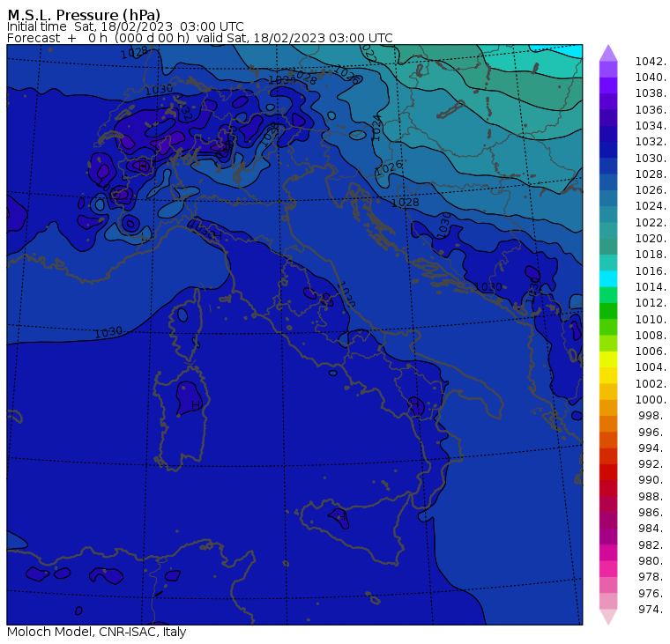The image size is (670, 644).
Task: Select the yellow swatch between 1006 and 1004
Action: [608, 359]
